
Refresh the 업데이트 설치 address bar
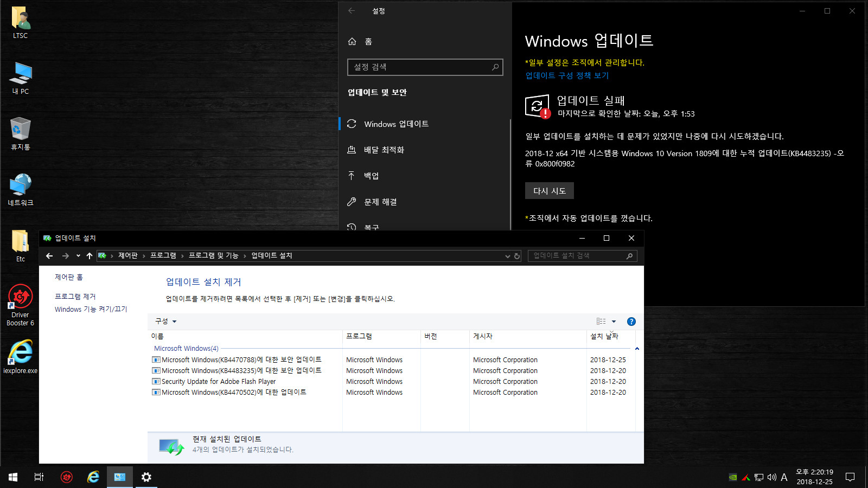517,256
